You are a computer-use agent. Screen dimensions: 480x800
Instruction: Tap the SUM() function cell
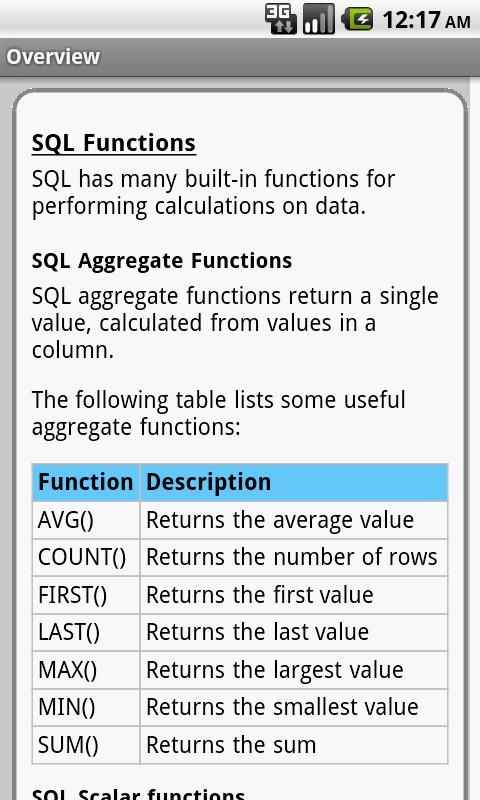click(x=86, y=745)
